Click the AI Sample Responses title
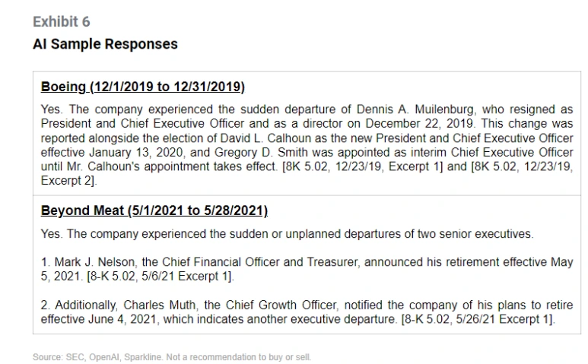 pos(105,44)
